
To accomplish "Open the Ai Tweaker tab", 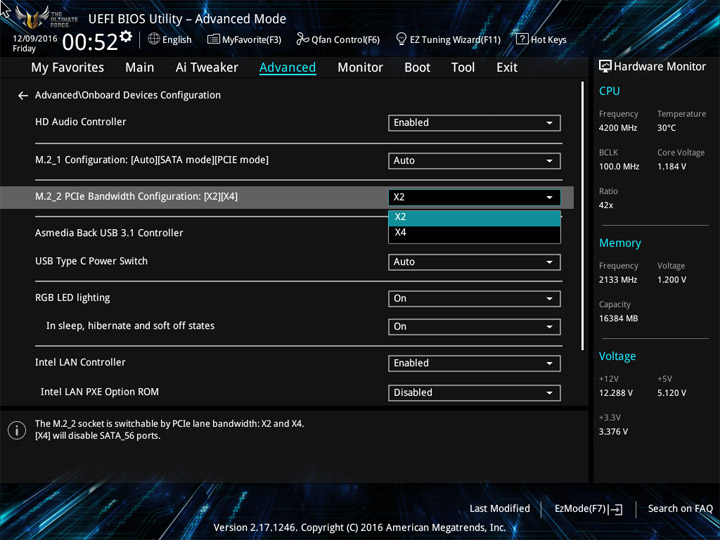I will [207, 68].
